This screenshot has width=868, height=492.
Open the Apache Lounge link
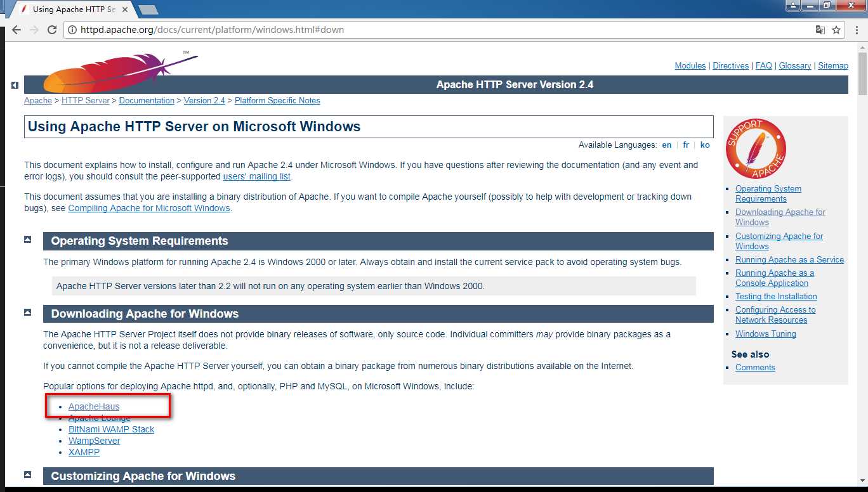[x=100, y=418]
